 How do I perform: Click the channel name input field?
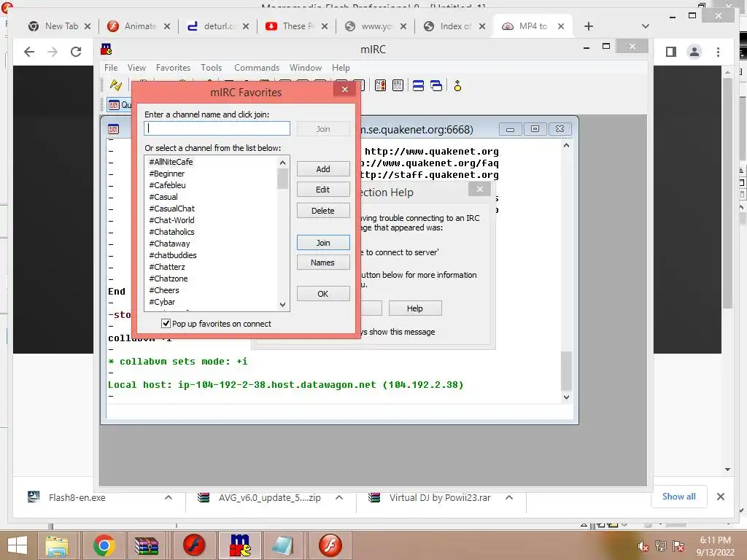[217, 128]
